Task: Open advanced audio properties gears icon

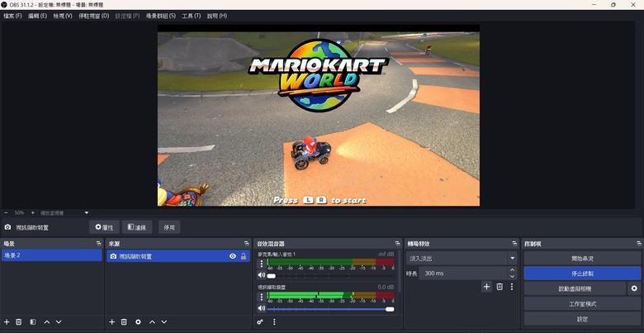Action: click(260, 322)
